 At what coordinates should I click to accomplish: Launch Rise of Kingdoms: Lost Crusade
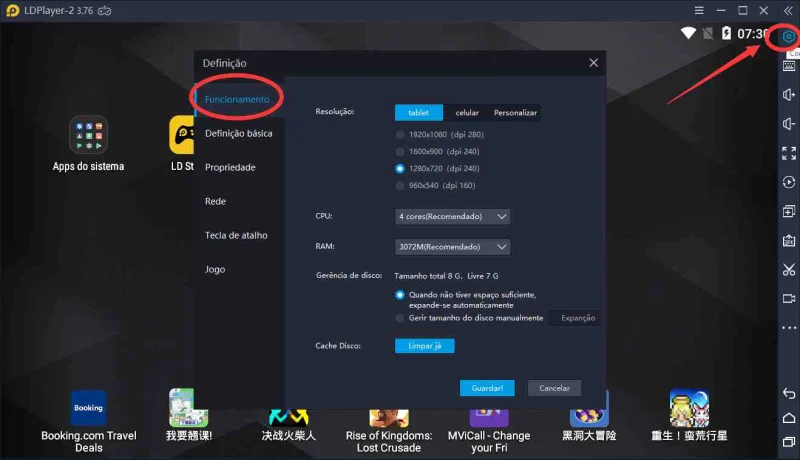click(389, 417)
